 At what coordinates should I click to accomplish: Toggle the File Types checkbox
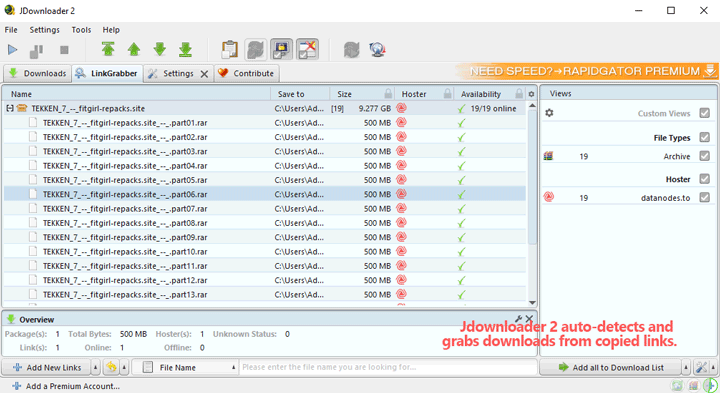point(704,137)
